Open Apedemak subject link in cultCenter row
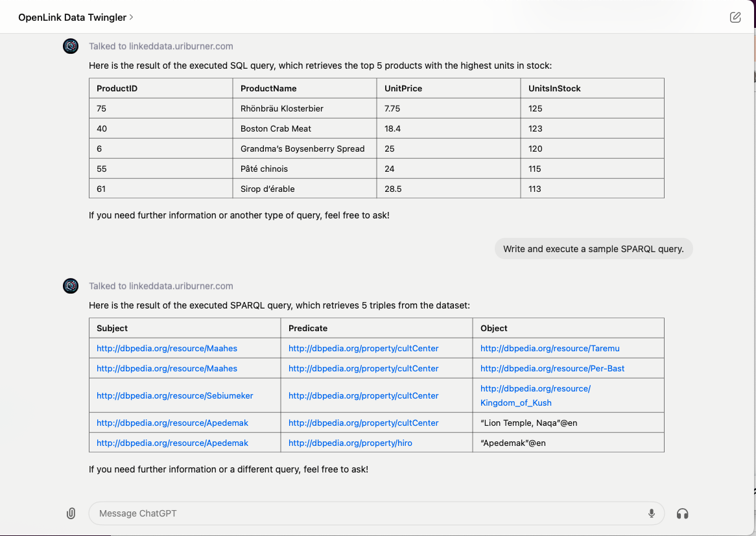756x536 pixels. pos(172,423)
